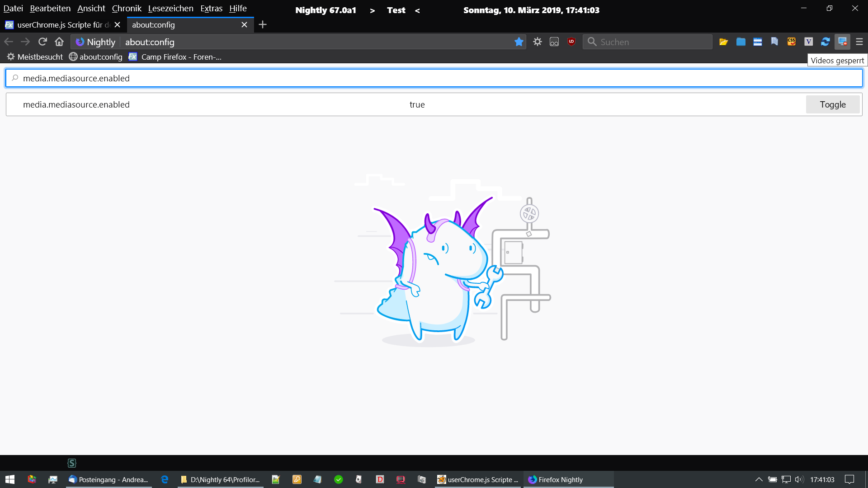Open the yellow folder toolbar icon
The width and height of the screenshot is (868, 488).
pos(724,42)
